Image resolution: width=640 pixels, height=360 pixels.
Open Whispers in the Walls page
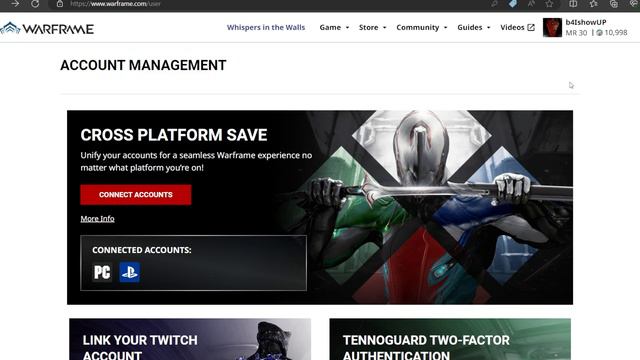tap(266, 27)
